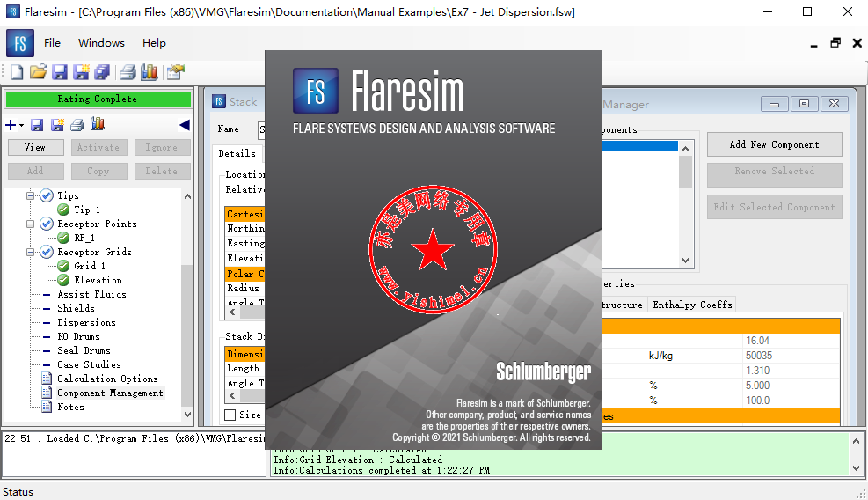868x500 pixels.
Task: Select highlighted blue component row
Action: click(639, 146)
